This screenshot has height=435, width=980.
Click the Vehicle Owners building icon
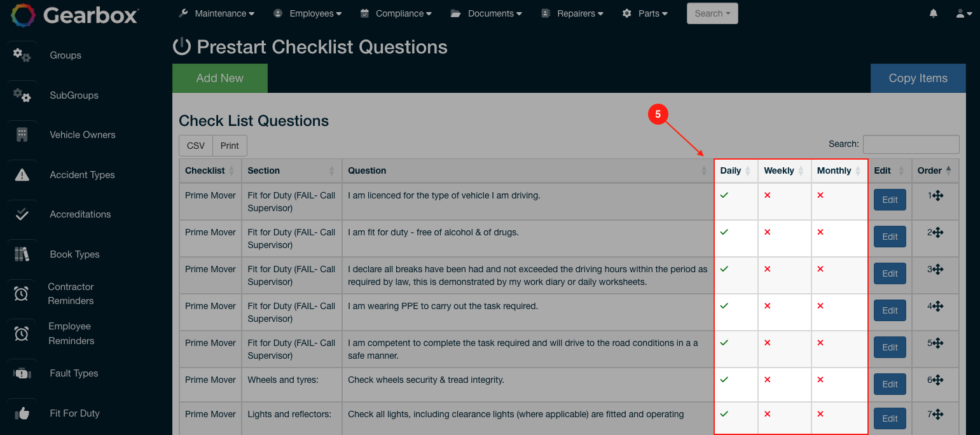coord(22,135)
